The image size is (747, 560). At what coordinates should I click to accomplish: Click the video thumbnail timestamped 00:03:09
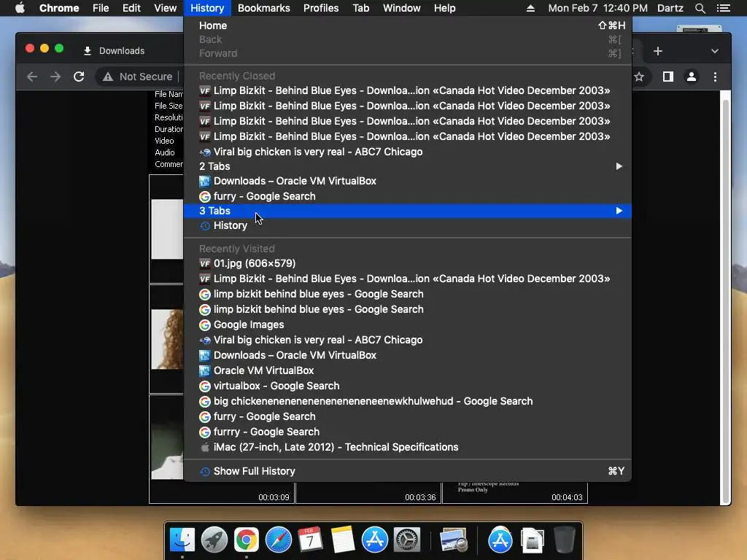pos(222,492)
